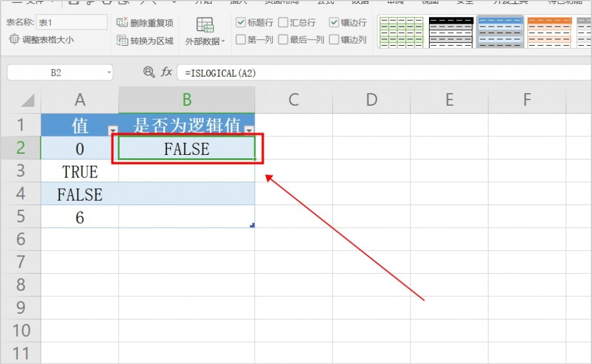Screen dimensions: 592x364
Task: Select row 8 header
Action: pos(21,285)
